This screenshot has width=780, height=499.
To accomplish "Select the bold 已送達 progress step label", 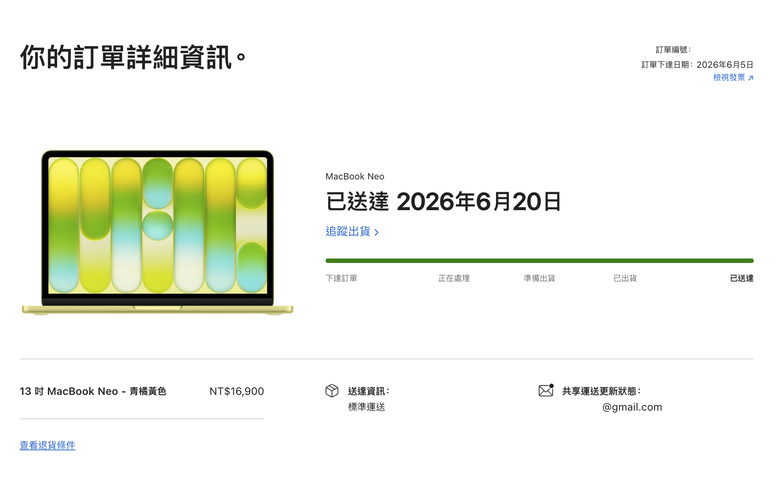I will (742, 278).
